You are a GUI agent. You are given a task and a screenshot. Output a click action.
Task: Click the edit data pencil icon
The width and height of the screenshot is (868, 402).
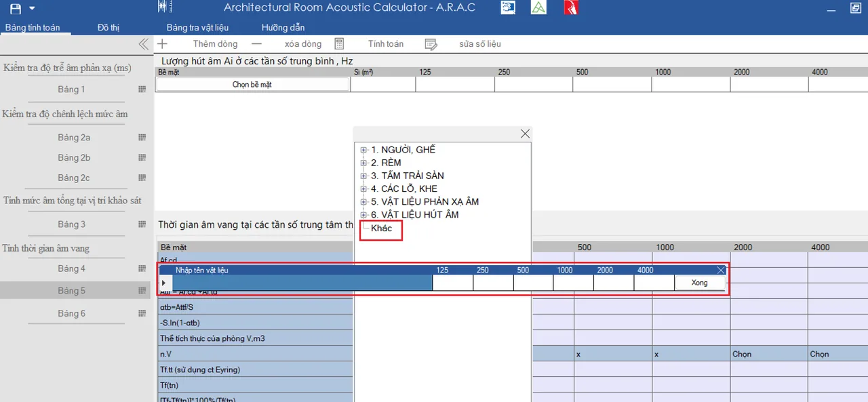(x=431, y=44)
